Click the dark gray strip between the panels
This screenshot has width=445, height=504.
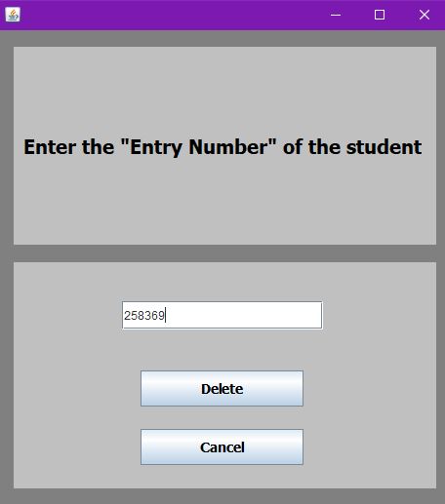point(224,253)
